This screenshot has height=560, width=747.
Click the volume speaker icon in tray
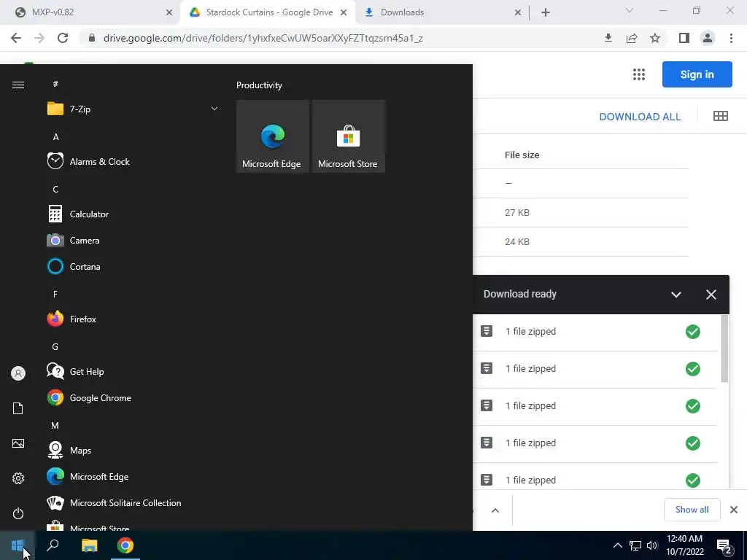pos(652,545)
